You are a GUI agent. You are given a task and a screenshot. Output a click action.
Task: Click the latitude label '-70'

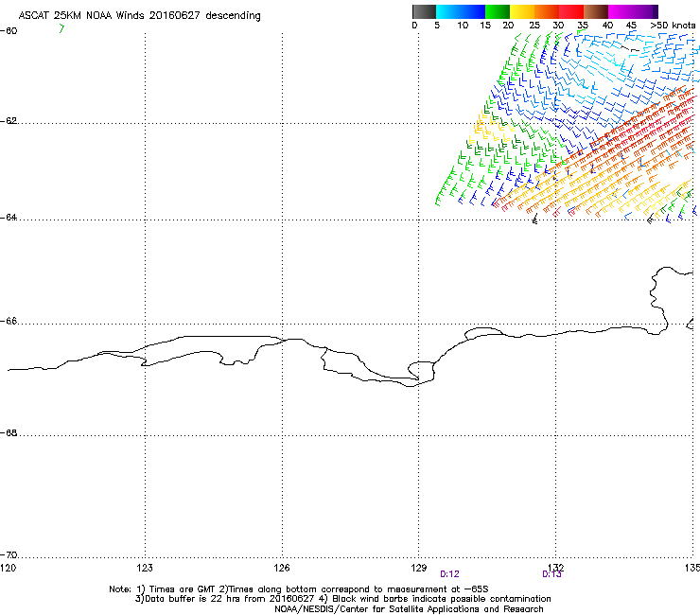point(9,554)
